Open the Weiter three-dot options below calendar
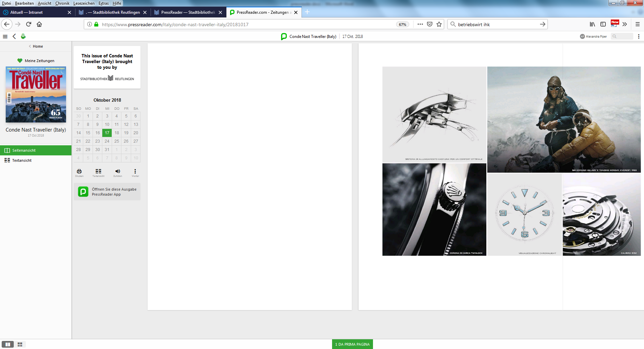Image resolution: width=644 pixels, height=349 pixels. [135, 172]
